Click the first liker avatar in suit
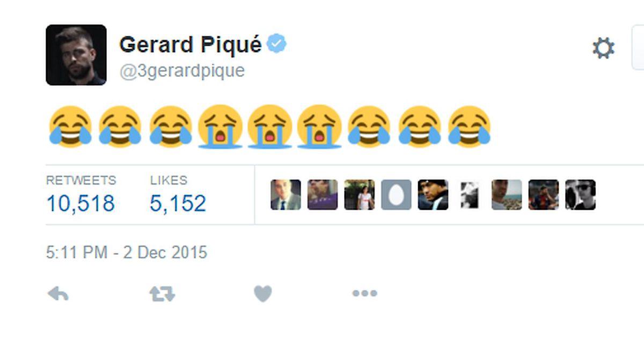644x338 pixels. (286, 195)
